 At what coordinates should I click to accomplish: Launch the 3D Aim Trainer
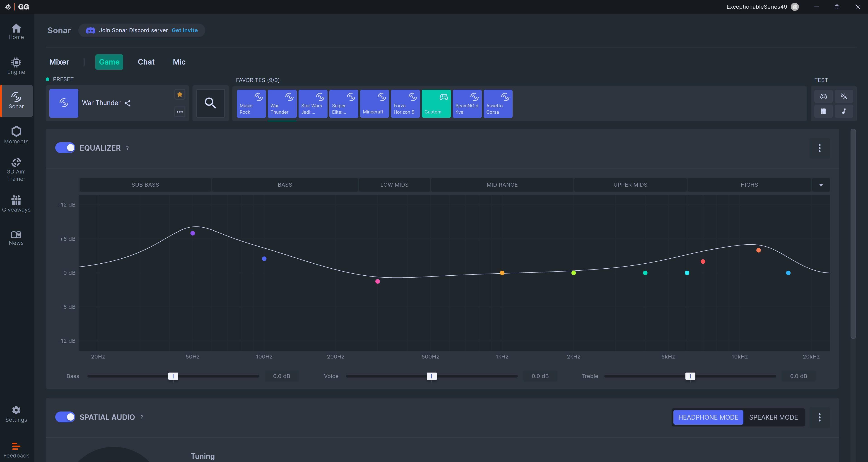(x=16, y=170)
